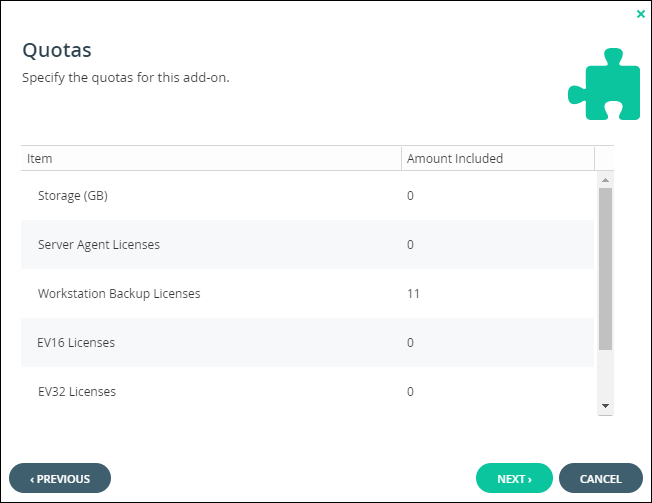Image resolution: width=652 pixels, height=503 pixels.
Task: Edit the EV16 Licenses amount value
Action: pyautogui.click(x=410, y=343)
